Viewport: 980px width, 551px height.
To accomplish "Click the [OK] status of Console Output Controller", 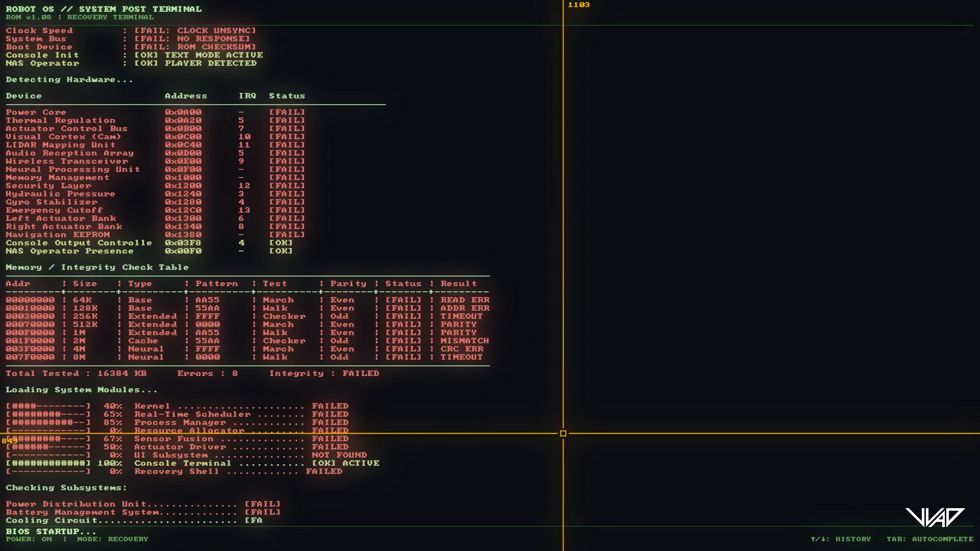I will coord(281,243).
